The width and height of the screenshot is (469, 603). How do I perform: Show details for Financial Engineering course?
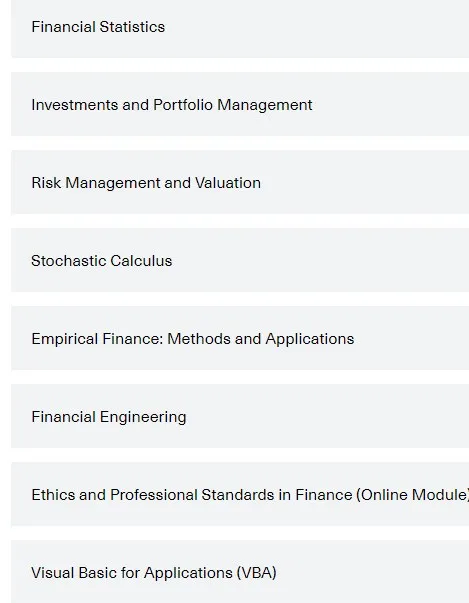[240, 416]
